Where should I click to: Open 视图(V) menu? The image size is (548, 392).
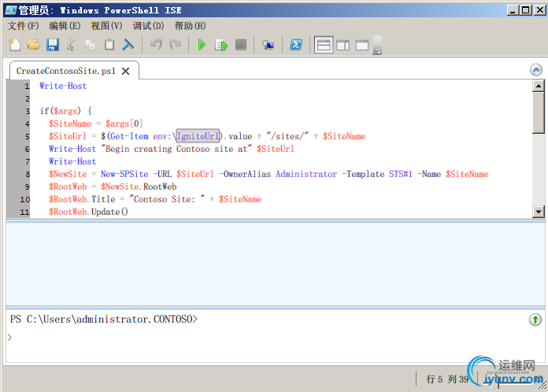[x=106, y=26]
